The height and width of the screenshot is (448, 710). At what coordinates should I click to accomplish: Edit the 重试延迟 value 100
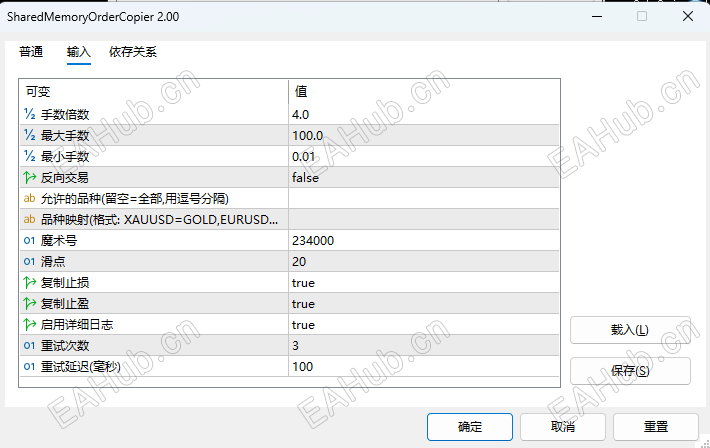tap(423, 366)
